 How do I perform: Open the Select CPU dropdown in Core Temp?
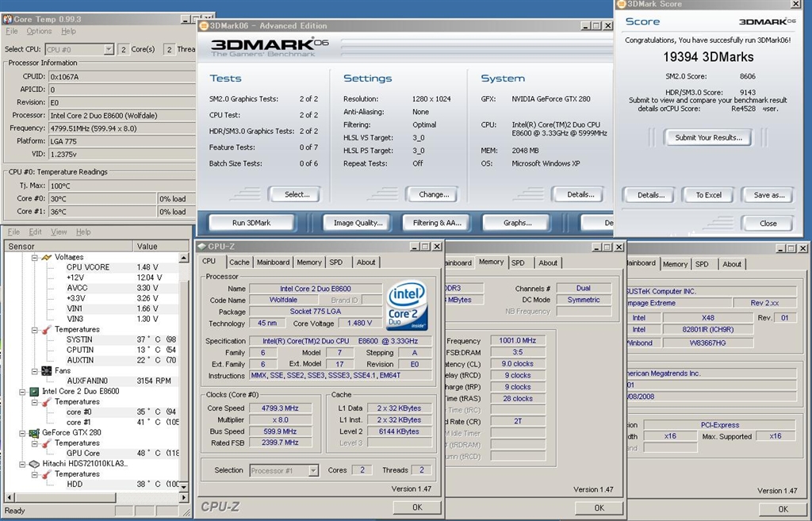click(x=109, y=49)
